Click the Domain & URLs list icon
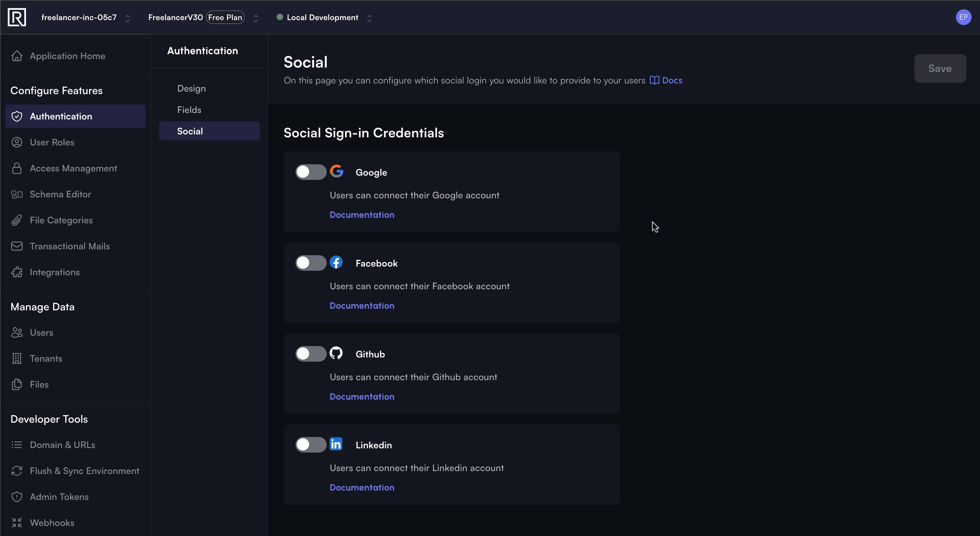Image resolution: width=980 pixels, height=536 pixels. pos(17,445)
